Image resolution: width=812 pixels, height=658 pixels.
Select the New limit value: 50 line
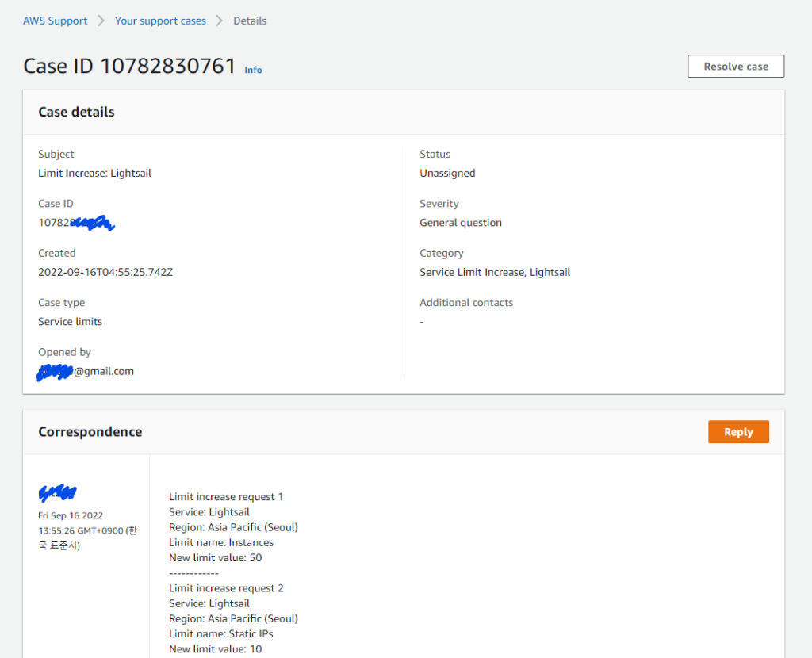click(x=216, y=558)
